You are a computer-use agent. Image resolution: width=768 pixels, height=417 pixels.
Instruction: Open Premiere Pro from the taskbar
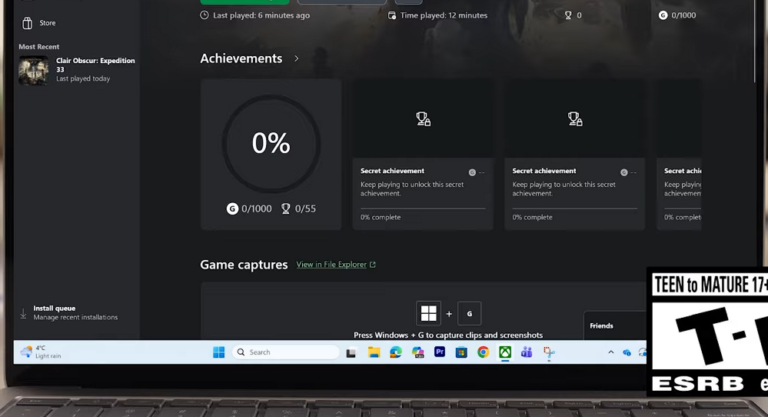(x=439, y=352)
